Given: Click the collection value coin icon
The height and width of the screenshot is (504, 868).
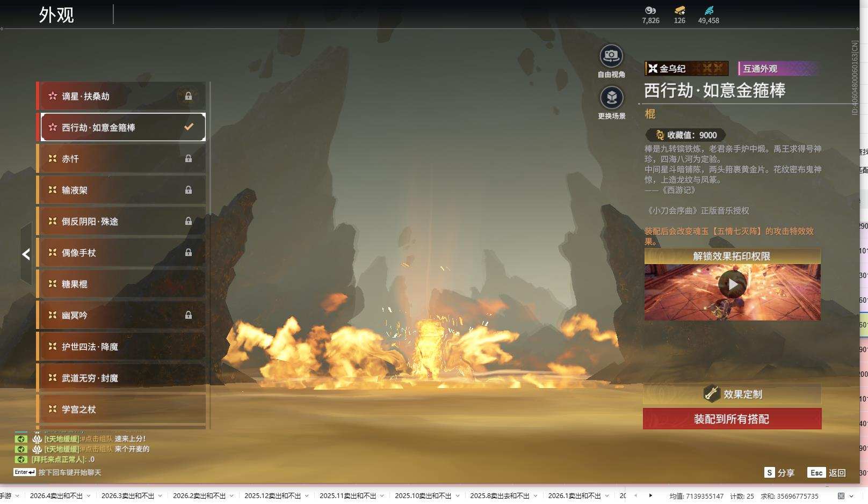Looking at the screenshot, I should point(660,135).
